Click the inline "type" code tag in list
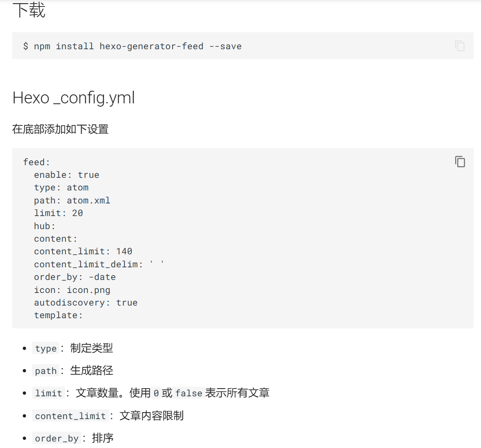Image resolution: width=481 pixels, height=448 pixels. [46, 349]
